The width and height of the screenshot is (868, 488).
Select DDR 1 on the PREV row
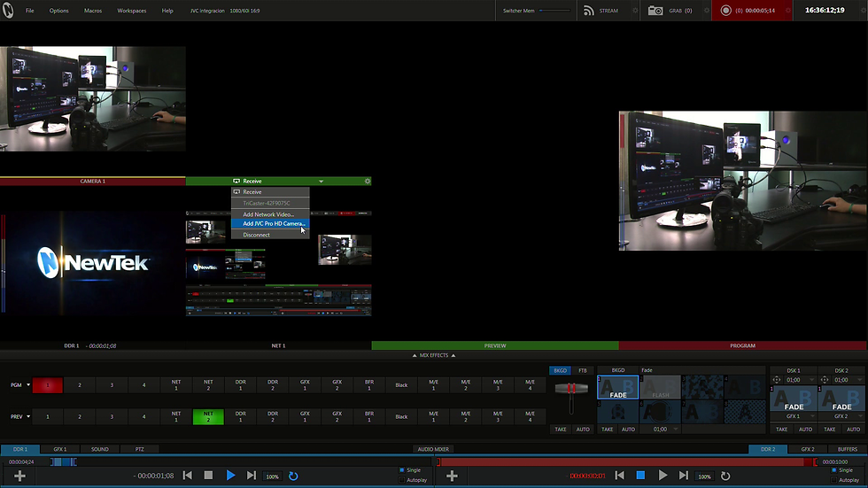pos(240,416)
